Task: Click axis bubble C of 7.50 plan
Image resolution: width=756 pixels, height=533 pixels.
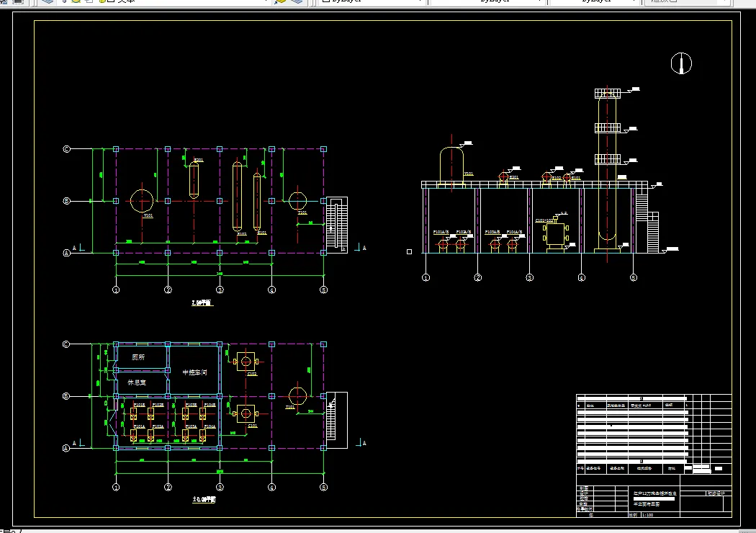Action: tap(66, 149)
